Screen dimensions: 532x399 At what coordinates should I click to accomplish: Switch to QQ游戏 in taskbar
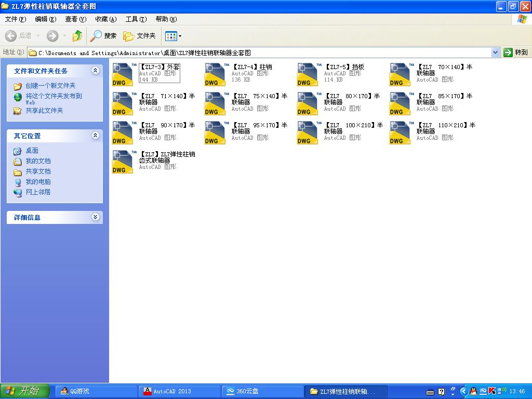(x=96, y=391)
